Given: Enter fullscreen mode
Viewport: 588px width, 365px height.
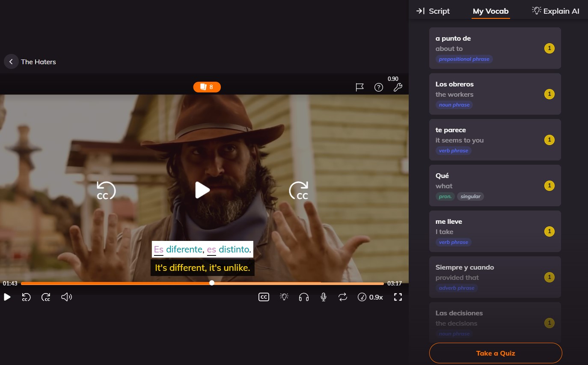Looking at the screenshot, I should point(398,297).
